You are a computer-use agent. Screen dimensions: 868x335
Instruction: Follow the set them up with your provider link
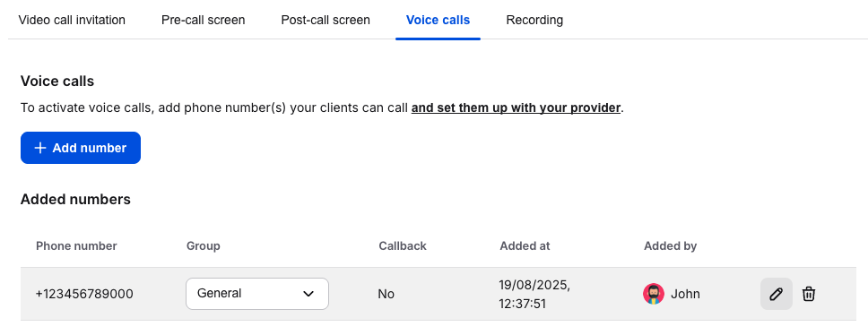click(516, 107)
